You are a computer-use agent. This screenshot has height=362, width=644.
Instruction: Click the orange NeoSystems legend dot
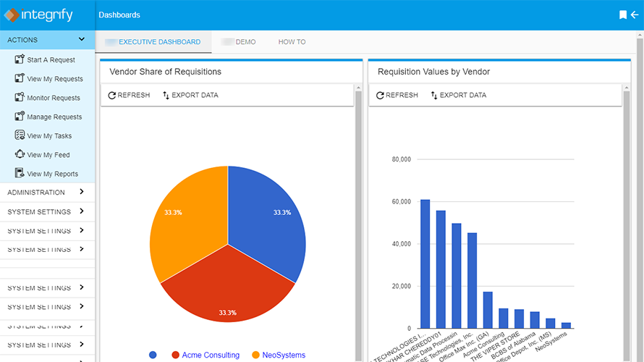(255, 355)
